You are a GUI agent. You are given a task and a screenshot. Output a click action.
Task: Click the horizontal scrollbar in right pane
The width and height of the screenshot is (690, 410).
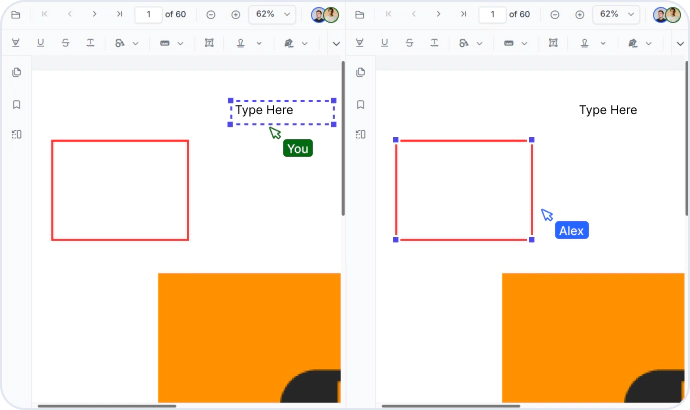451,406
